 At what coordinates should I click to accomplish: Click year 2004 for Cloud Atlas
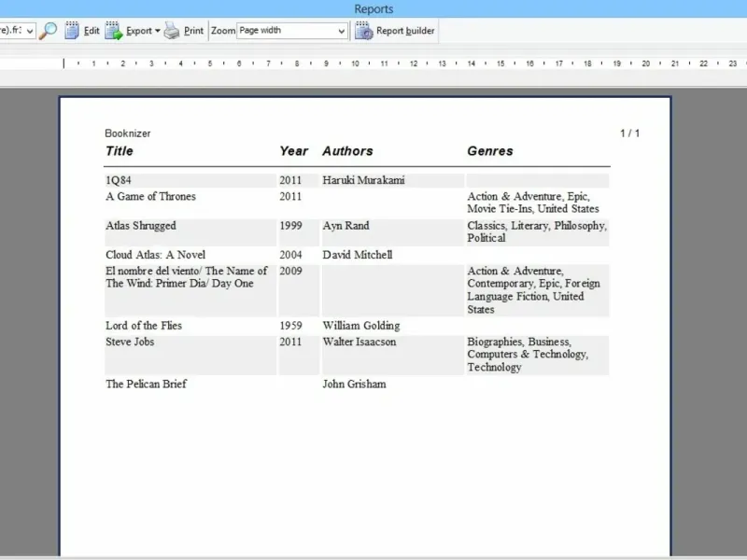point(290,255)
